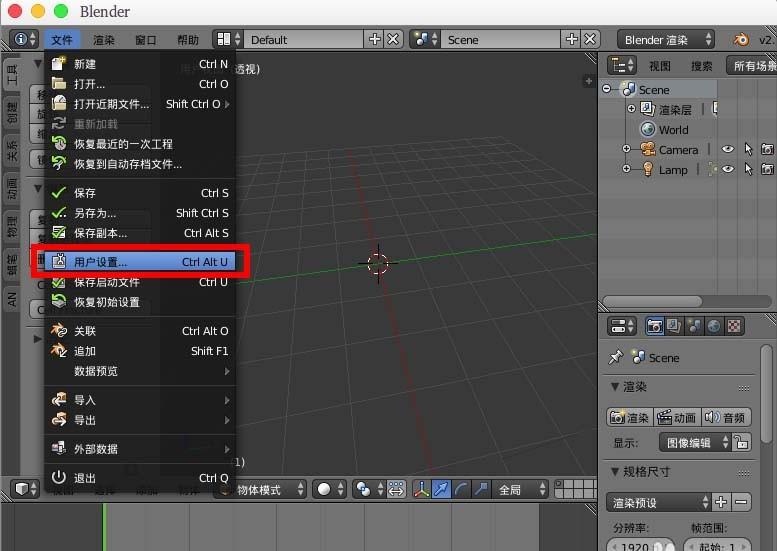The width and height of the screenshot is (777, 551).
Task: Collapse the Scene tree node
Action: [607, 89]
